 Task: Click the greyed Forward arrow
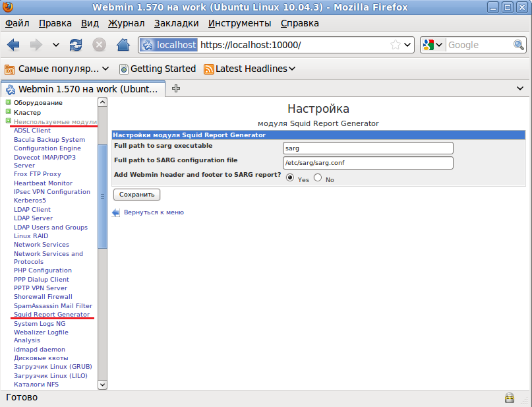tap(36, 45)
